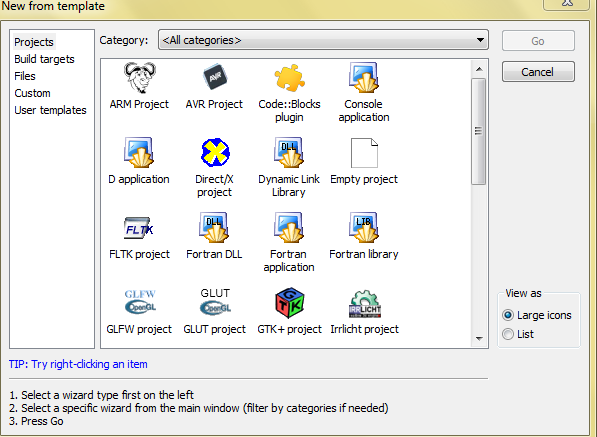Viewport: 597px width, 437px height.
Task: Select the Console application icon
Action: (x=364, y=78)
